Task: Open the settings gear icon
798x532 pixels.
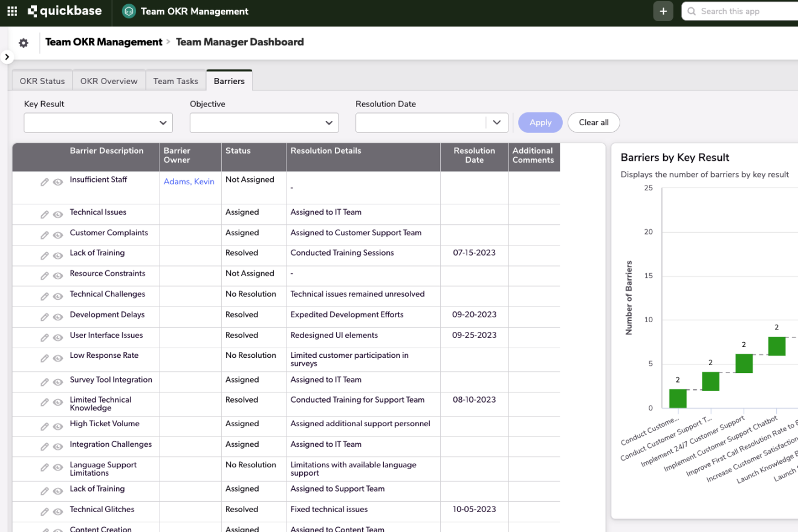Action: point(24,43)
